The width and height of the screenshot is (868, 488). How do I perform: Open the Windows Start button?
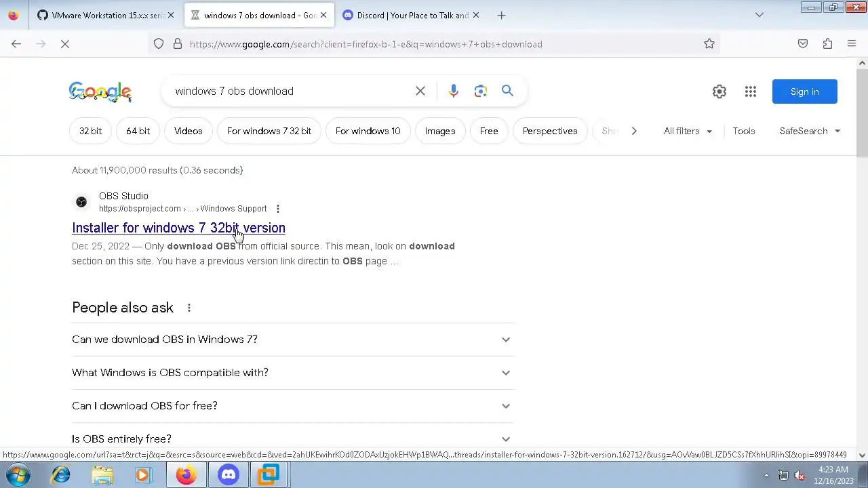click(x=18, y=475)
